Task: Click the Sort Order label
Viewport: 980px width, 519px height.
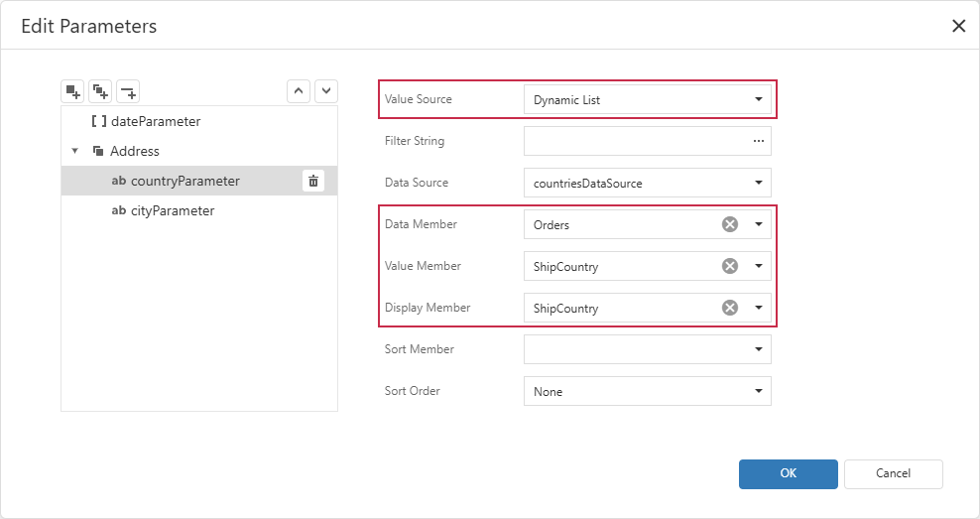Action: tap(412, 391)
